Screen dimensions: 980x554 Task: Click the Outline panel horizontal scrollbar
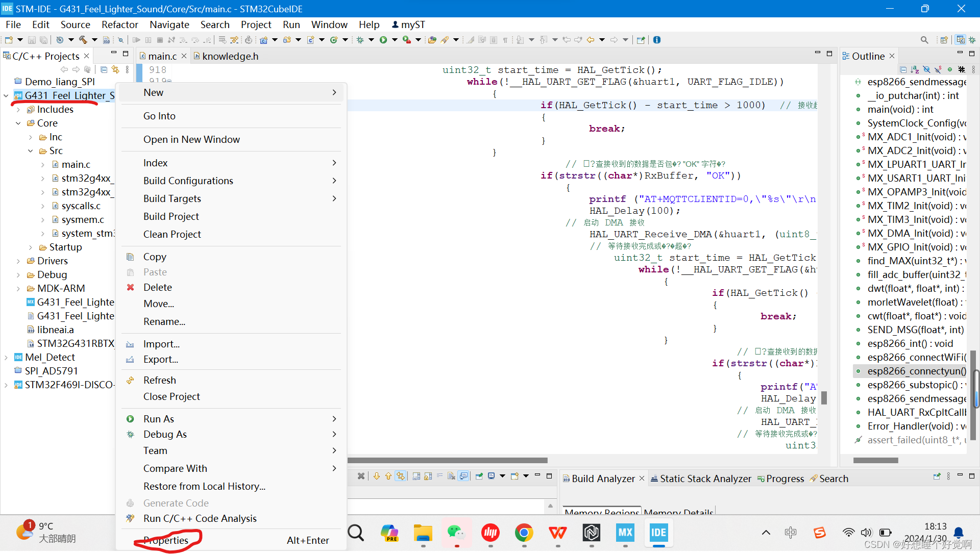tap(875, 460)
